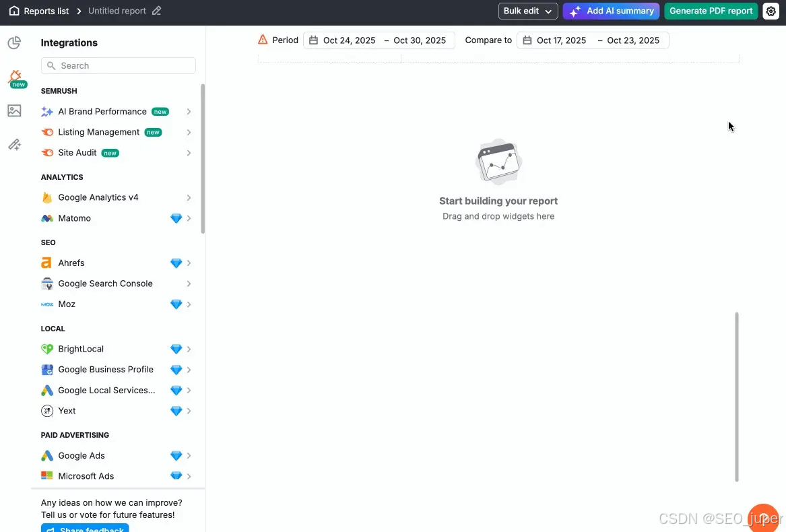
Task: Click the Google Analytics v4 logo icon
Action: click(47, 197)
